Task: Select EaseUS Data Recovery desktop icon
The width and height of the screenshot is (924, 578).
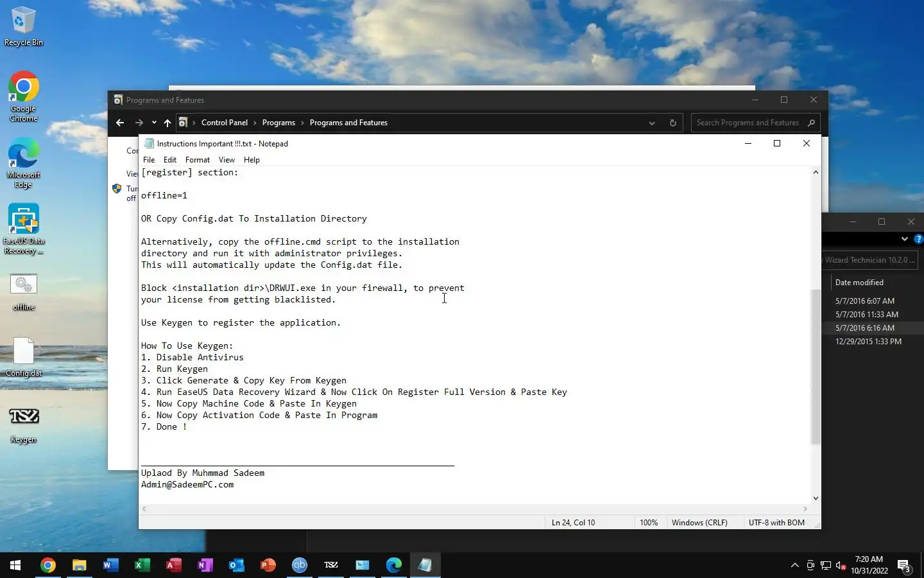Action: (x=23, y=229)
